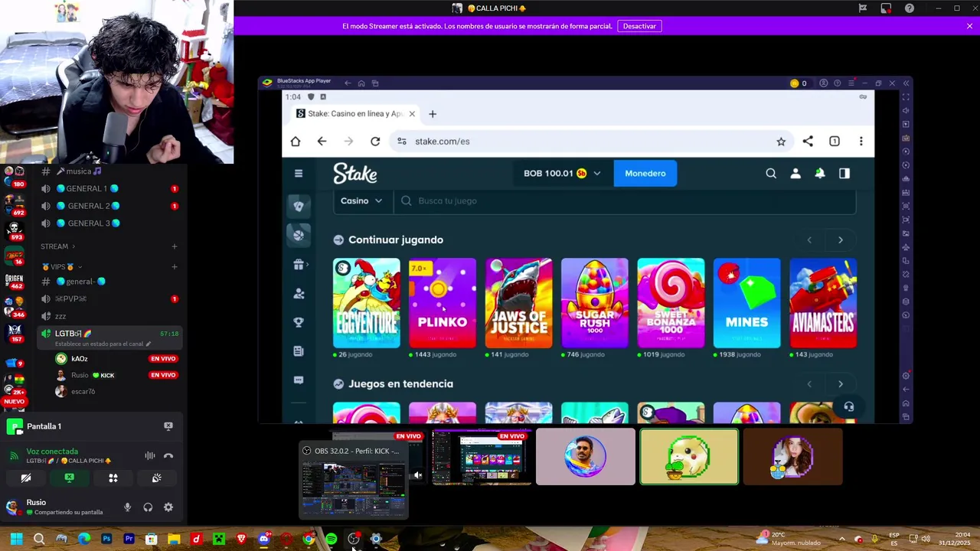
Task: Show next Juegos en tendencia games
Action: (841, 384)
